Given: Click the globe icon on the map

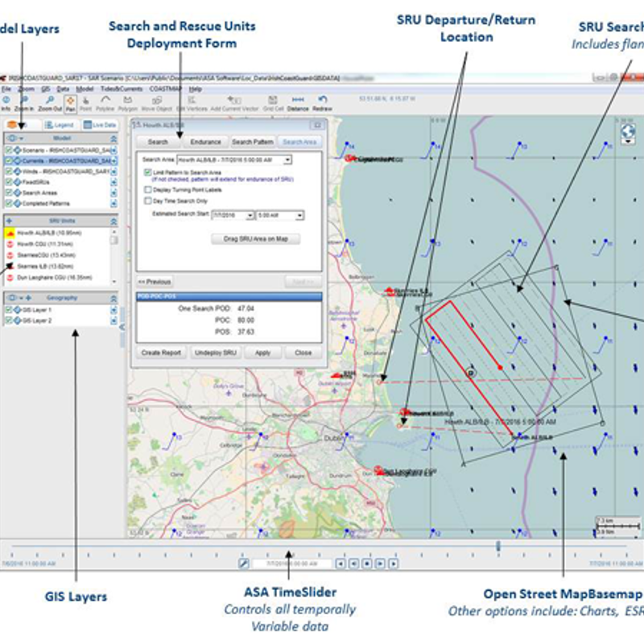Looking at the screenshot, I should pos(629,131).
